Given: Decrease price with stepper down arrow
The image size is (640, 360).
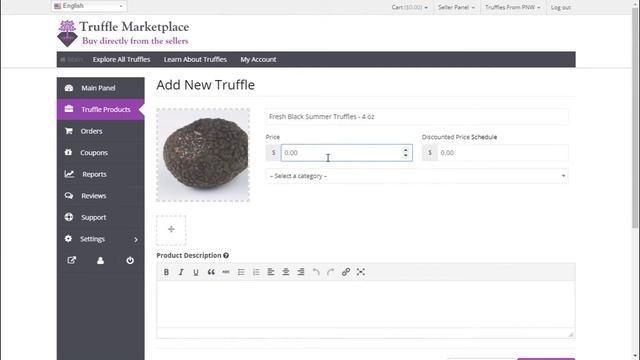Looking at the screenshot, I should [x=405, y=156].
